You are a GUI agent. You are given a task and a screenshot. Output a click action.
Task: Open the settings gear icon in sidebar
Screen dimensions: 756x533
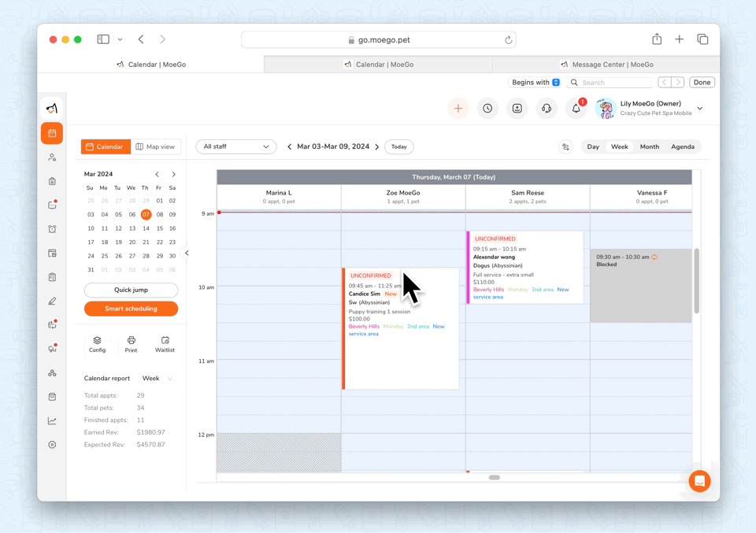tap(52, 445)
